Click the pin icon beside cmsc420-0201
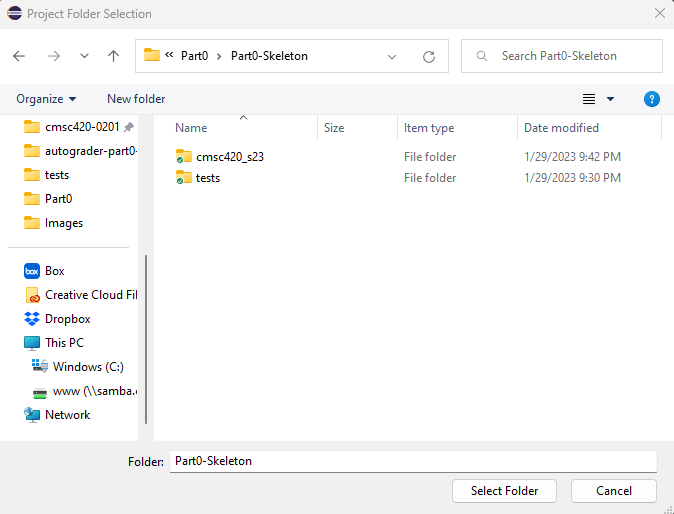The width and height of the screenshot is (674, 514). point(129,127)
